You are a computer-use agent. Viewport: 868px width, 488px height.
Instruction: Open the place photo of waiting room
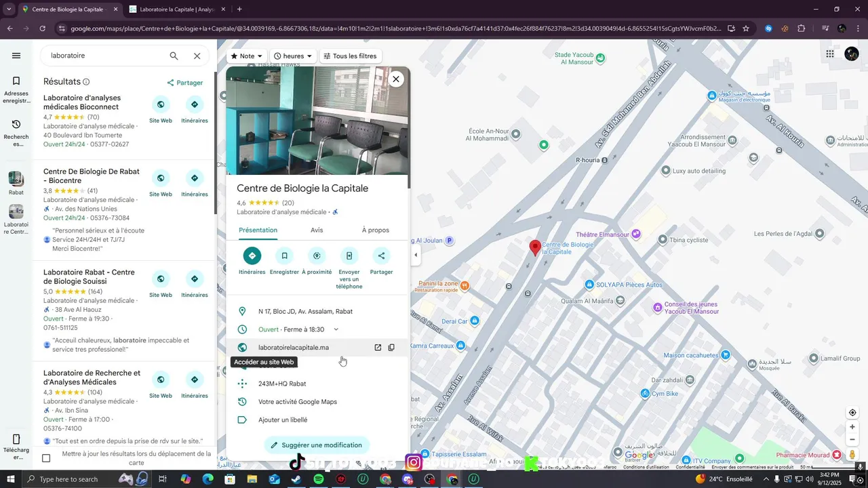tap(317, 121)
